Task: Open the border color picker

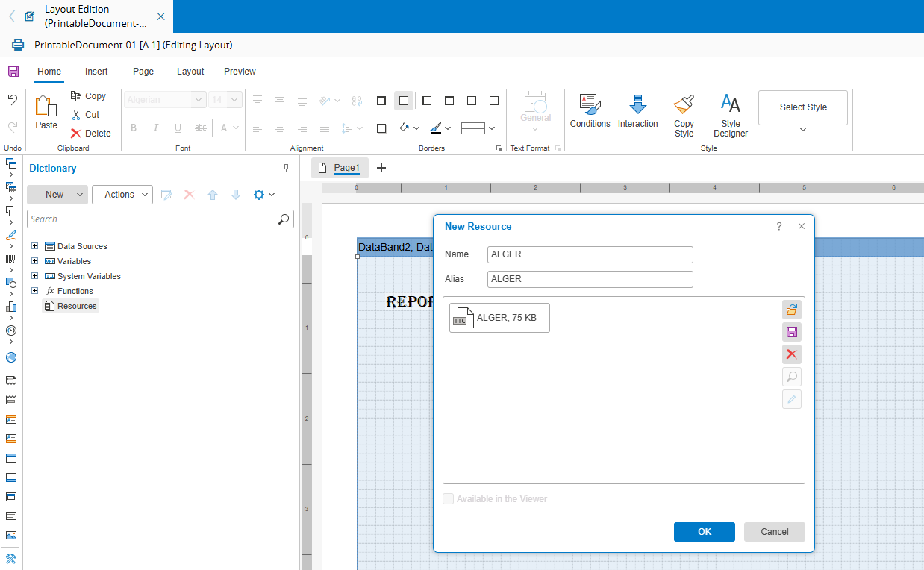Action: point(440,128)
